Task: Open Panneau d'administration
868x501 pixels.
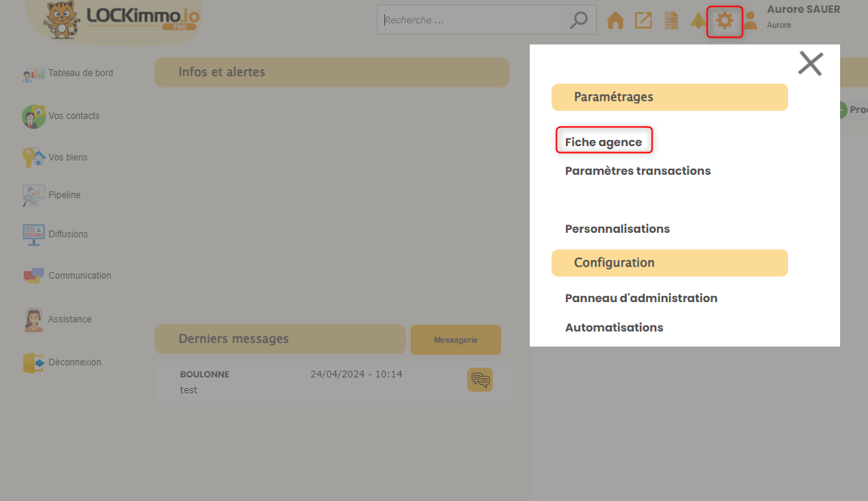Action: tap(641, 298)
